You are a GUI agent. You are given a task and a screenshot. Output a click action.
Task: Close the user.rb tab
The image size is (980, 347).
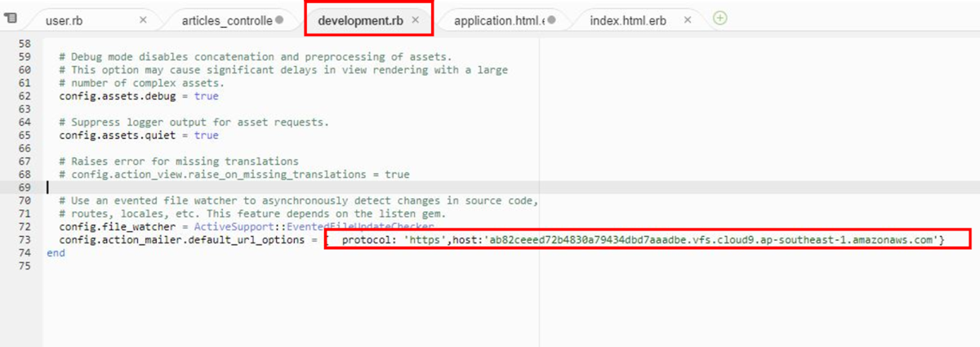[143, 20]
